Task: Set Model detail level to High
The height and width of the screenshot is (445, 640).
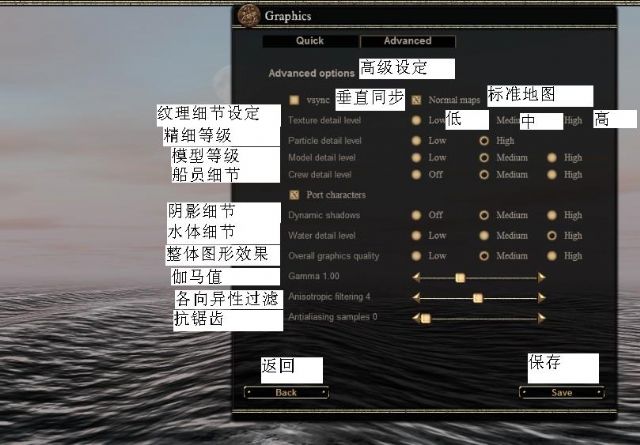Action: [x=552, y=158]
